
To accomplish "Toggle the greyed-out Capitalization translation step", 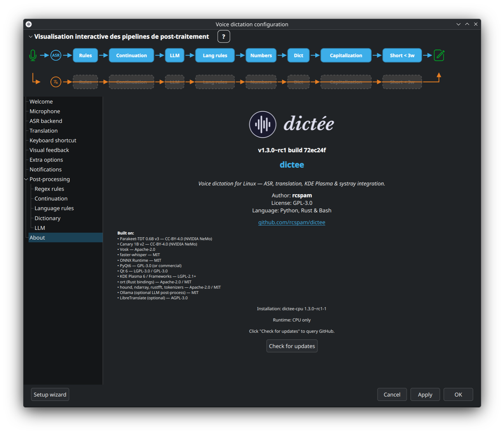I will click(346, 82).
